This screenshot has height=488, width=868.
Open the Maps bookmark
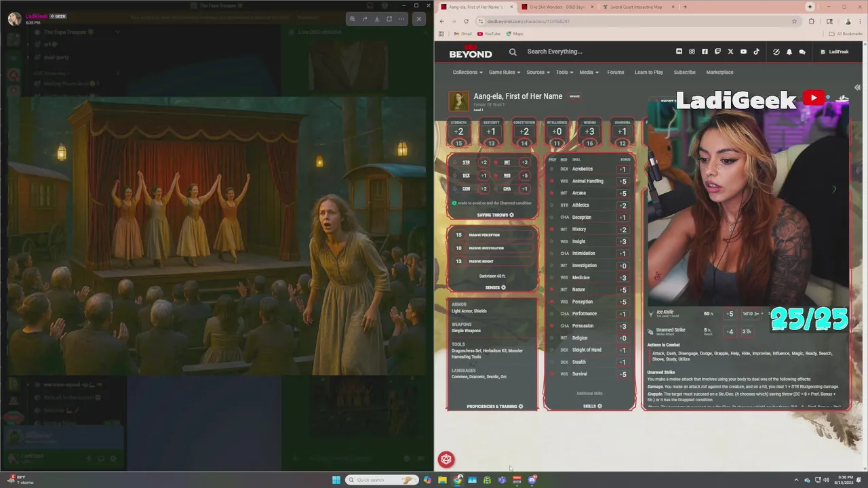click(x=515, y=34)
